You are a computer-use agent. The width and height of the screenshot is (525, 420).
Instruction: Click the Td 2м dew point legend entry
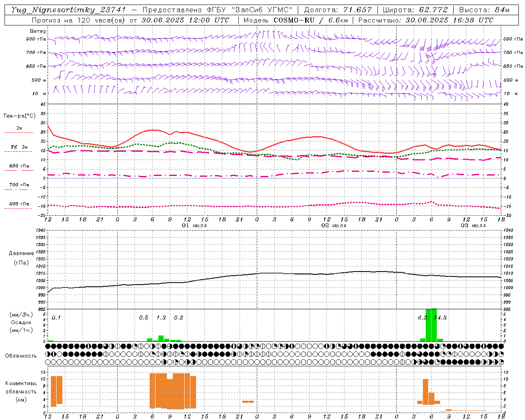(19, 148)
